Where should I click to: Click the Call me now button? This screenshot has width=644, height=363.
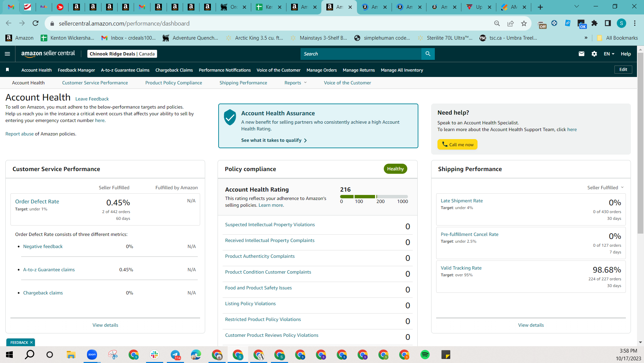pos(457,145)
